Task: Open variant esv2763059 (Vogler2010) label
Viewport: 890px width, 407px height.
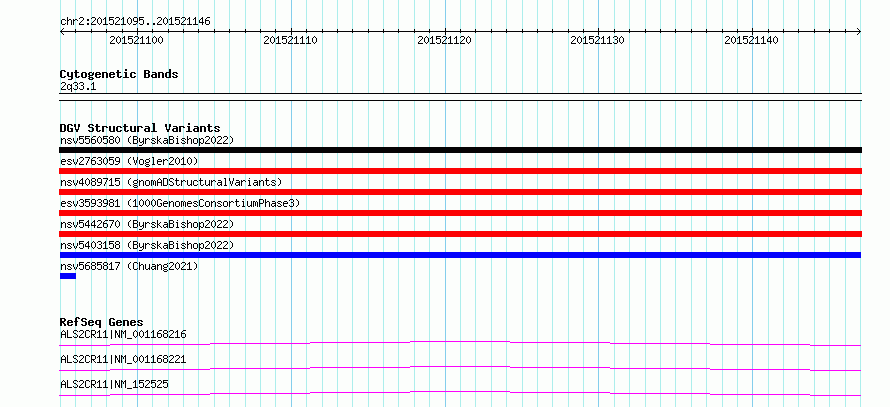Action: (x=129, y=161)
